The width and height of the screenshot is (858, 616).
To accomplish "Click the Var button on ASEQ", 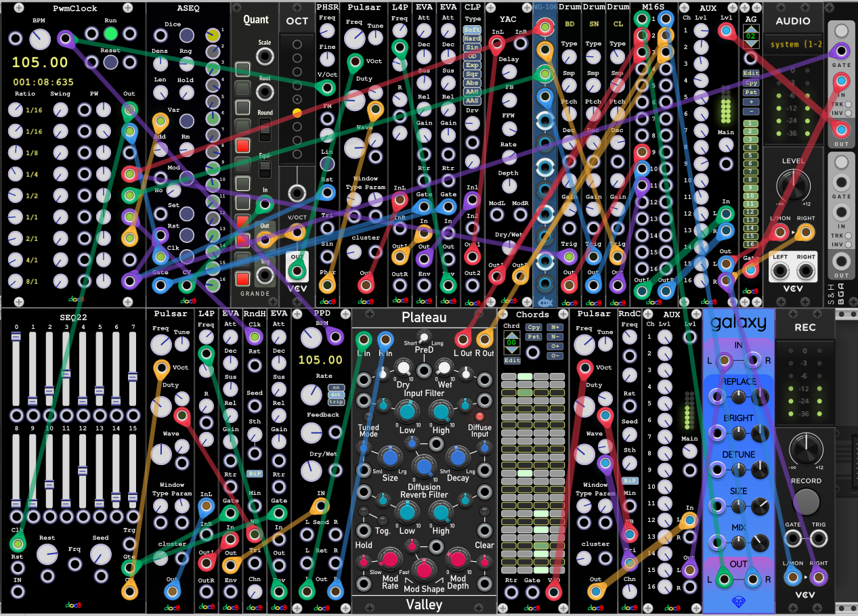I will (187, 120).
